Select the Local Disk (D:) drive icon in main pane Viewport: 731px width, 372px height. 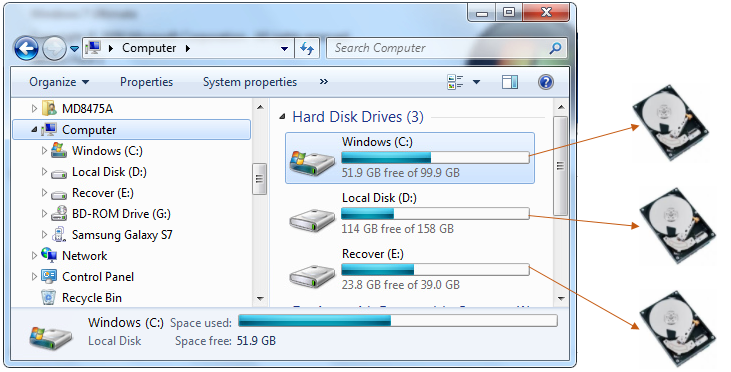[312, 219]
